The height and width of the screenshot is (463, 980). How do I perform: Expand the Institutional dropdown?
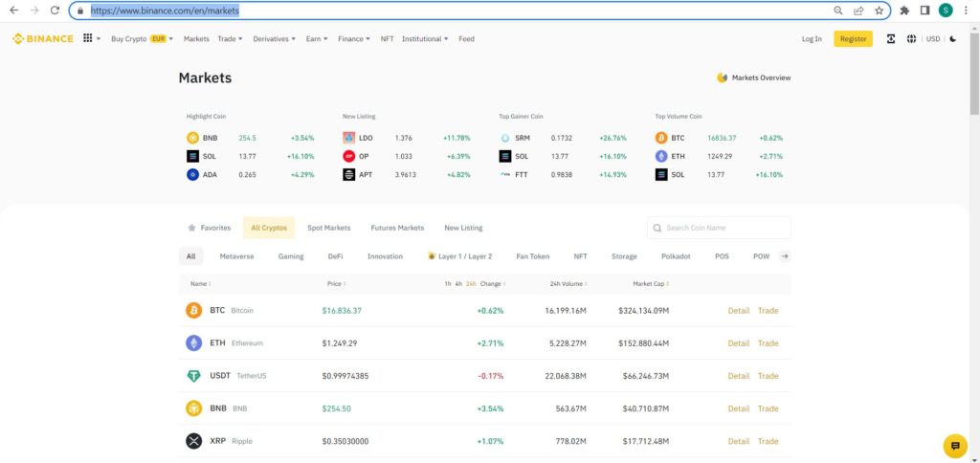pos(425,38)
